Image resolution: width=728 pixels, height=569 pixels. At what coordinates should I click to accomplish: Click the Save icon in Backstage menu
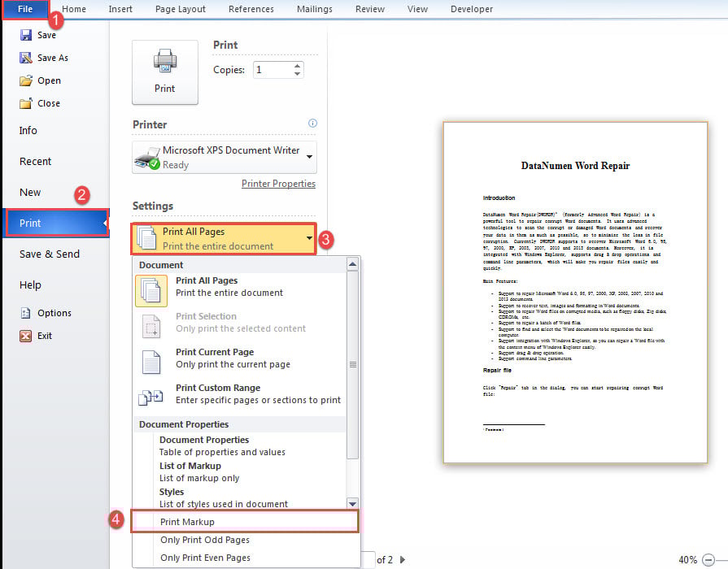25,35
